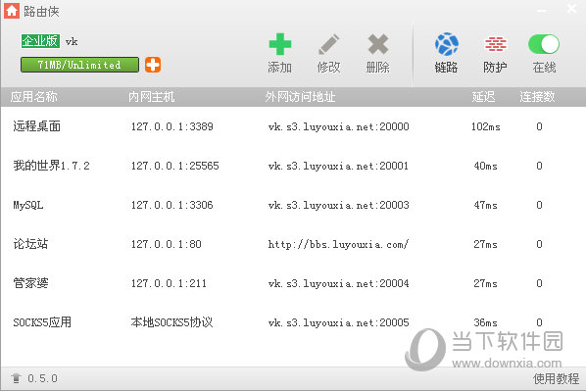Select the 我的世界1.7.2 application row
586x392 pixels.
[x=293, y=166]
